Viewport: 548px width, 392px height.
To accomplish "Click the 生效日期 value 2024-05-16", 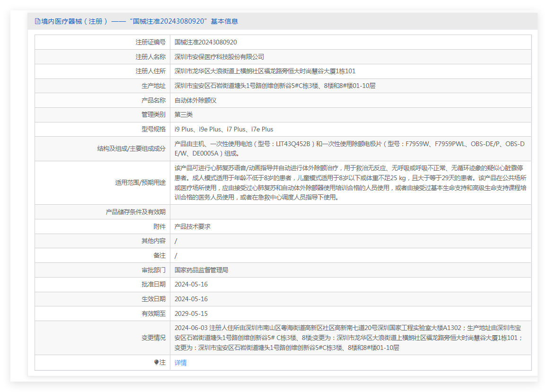I will 191,299.
